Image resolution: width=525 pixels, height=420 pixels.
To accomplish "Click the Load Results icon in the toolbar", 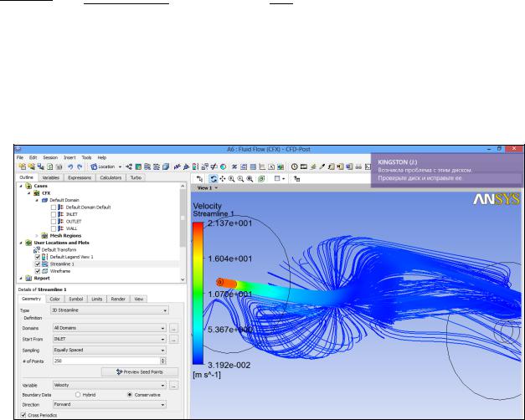I will coord(23,166).
